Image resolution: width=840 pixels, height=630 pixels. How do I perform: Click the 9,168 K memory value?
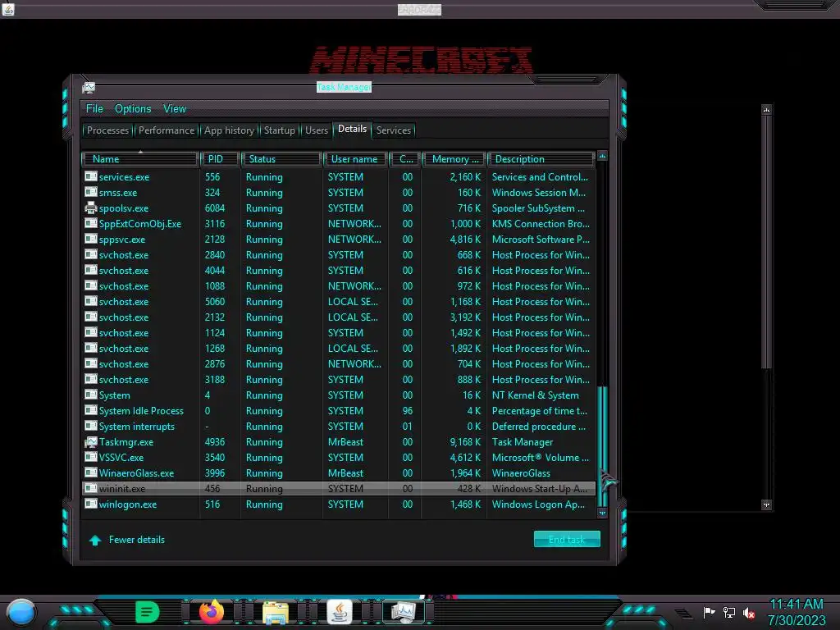[x=465, y=442]
